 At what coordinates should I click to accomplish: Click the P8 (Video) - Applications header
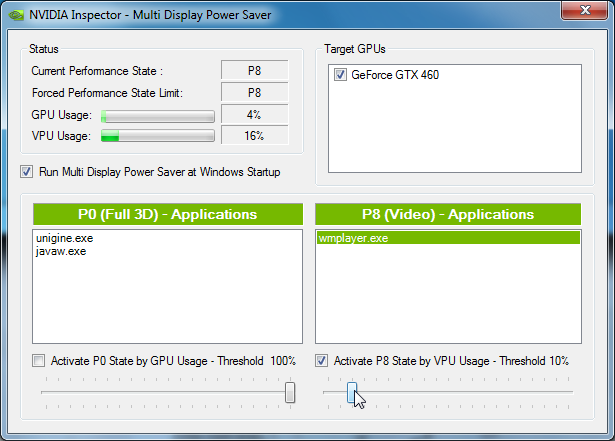point(448,214)
